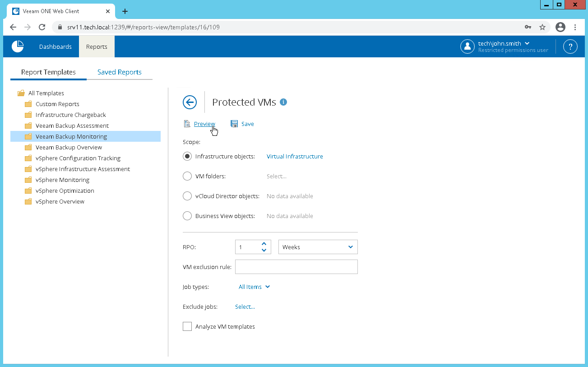
Task: Open the tech\john.smith user menu
Action: (x=504, y=44)
